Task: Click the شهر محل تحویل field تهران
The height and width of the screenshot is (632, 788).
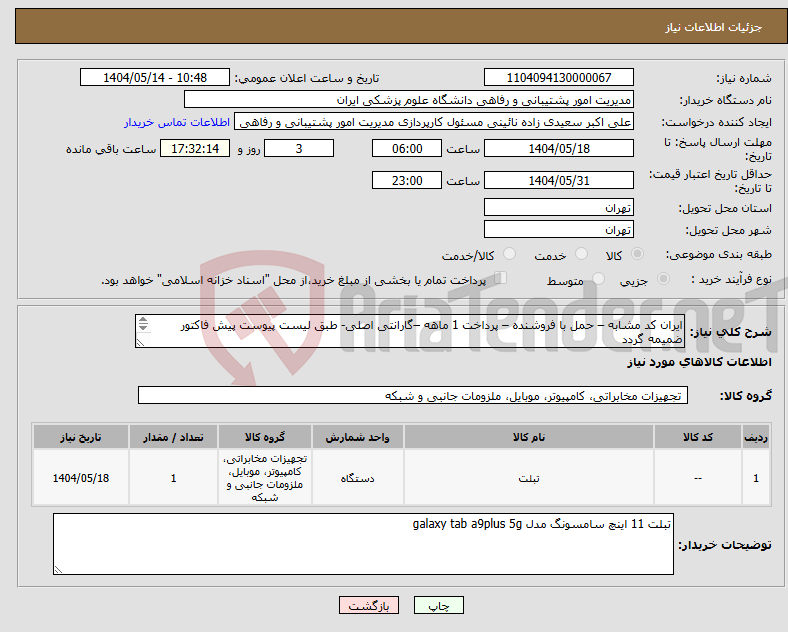Action: (x=559, y=229)
